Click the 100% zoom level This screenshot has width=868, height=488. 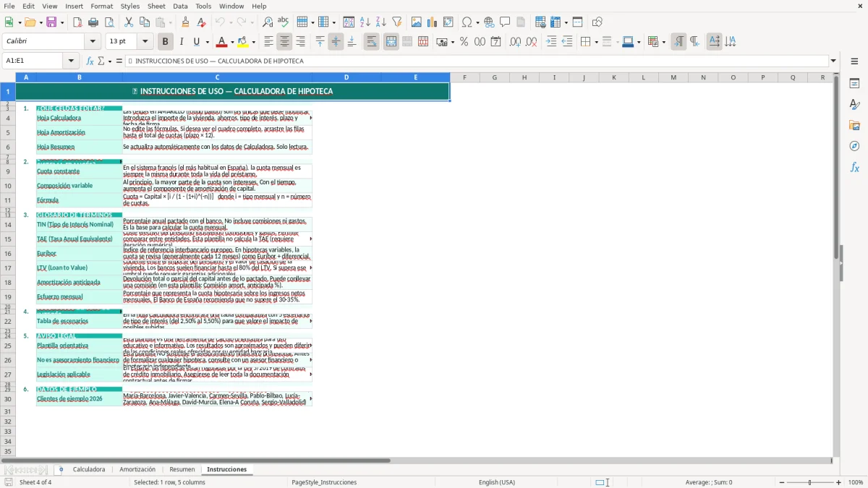pos(856,482)
